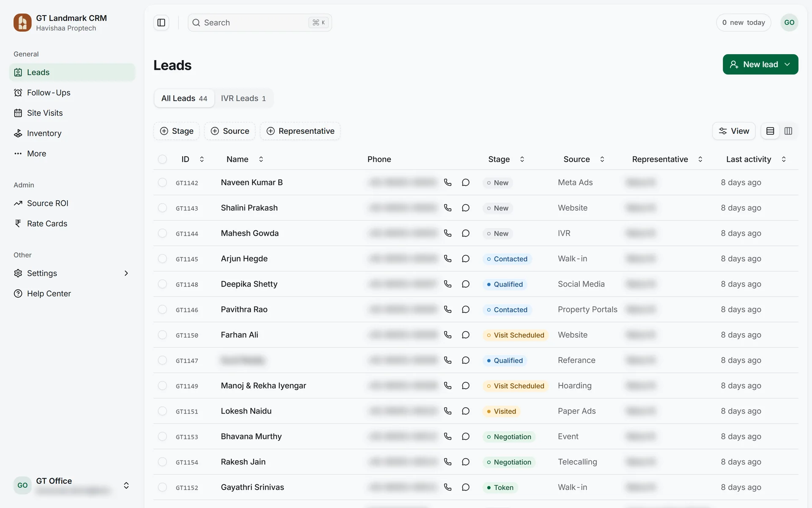Screen dimensions: 812x508
Task: Call Mahesh Gowda via phone icon
Action: [x=447, y=233]
